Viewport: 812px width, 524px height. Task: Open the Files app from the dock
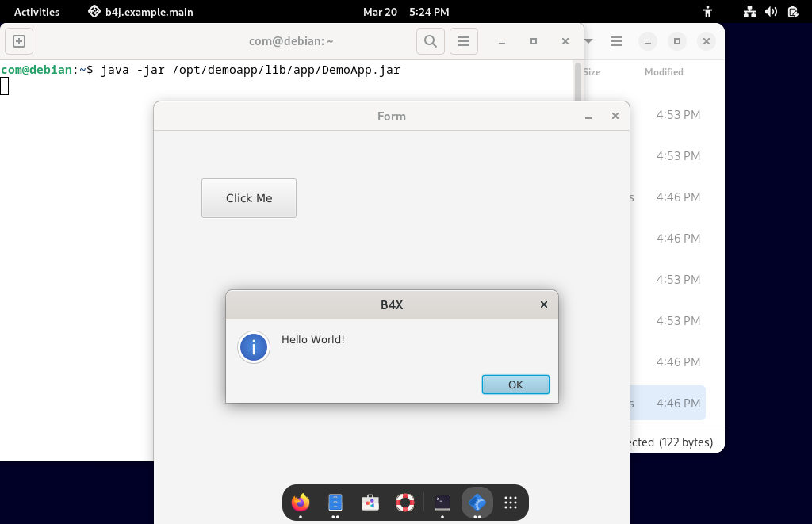335,502
